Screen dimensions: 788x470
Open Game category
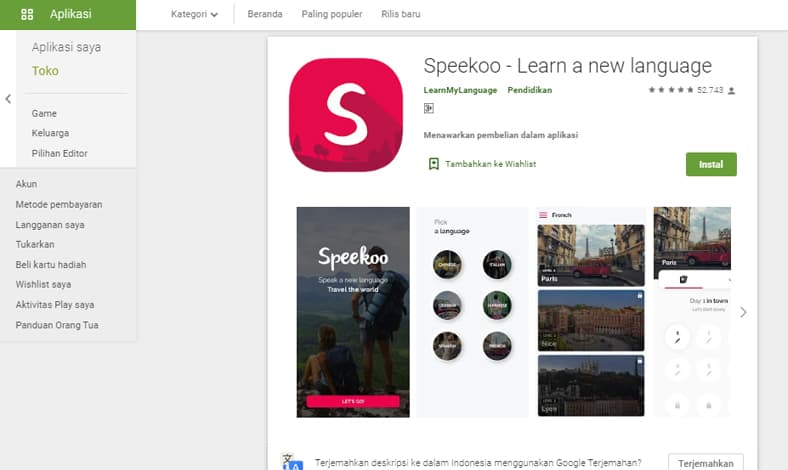point(44,114)
